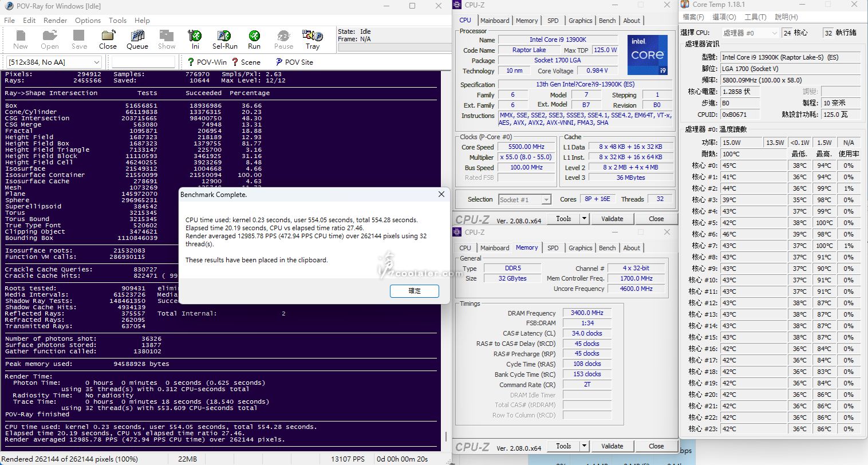The width and height of the screenshot is (868, 465).
Task: Select the 13107 PPS status bar entry
Action: [x=348, y=459]
